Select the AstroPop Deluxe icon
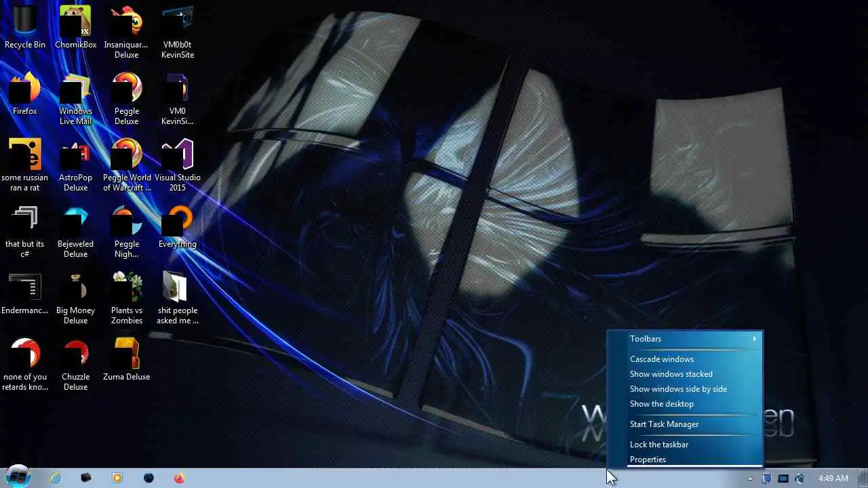Image resolution: width=868 pixels, height=488 pixels. click(x=75, y=165)
